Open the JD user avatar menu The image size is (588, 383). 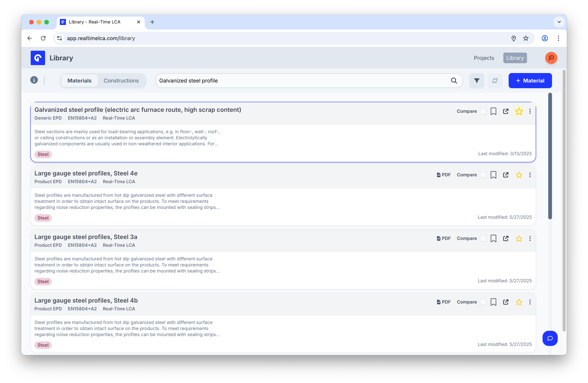tap(551, 58)
